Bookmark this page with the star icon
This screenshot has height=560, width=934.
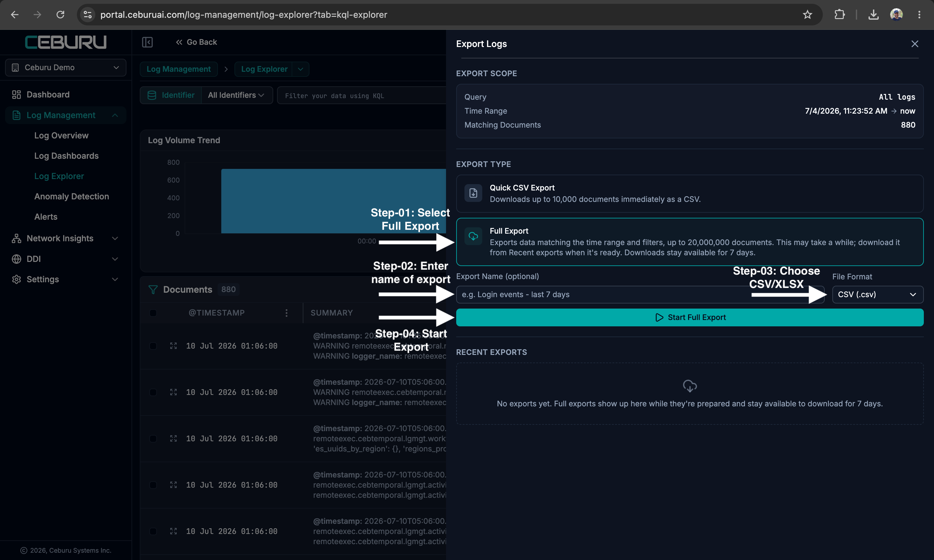pyautogui.click(x=807, y=15)
